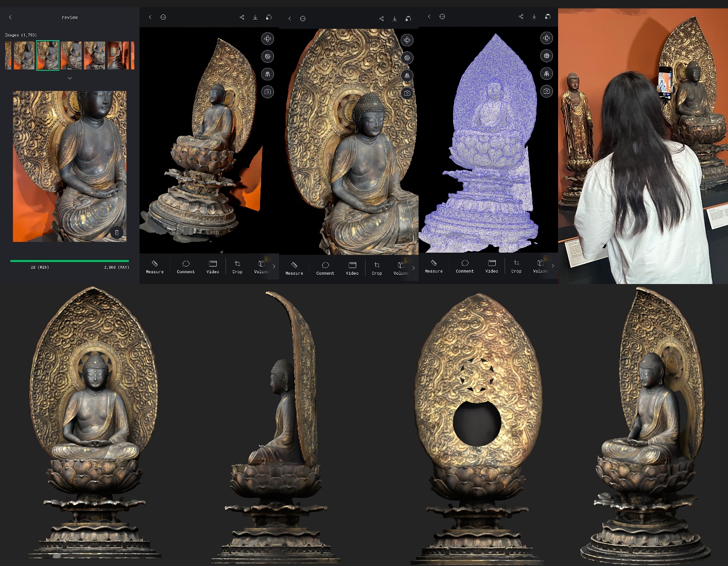Select Crop in the close-up viewer toolbar
This screenshot has height=566, width=728.
377,269
